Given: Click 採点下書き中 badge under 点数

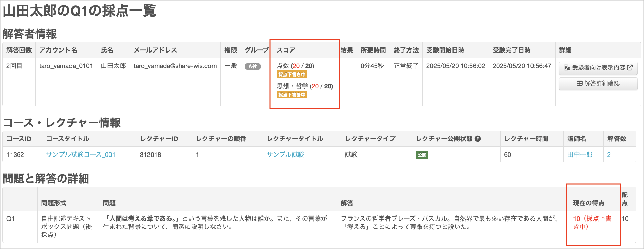Looking at the screenshot, I should click(292, 75).
